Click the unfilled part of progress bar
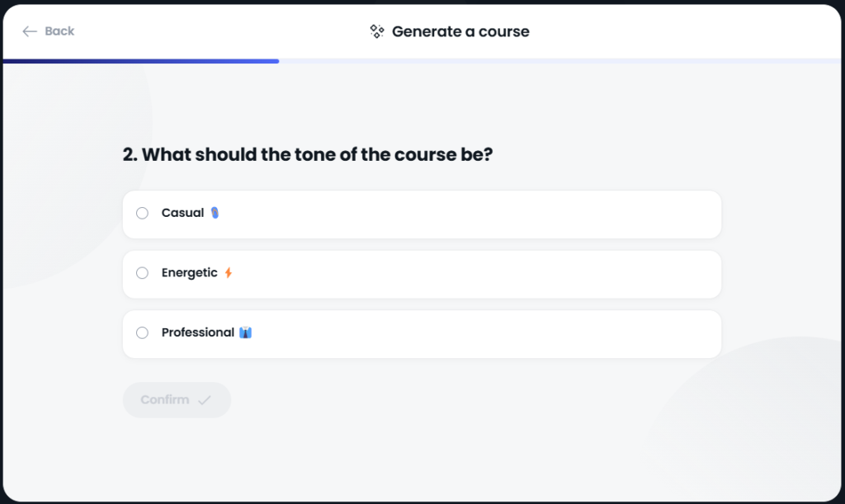The height and width of the screenshot is (504, 845). [x=560, y=61]
